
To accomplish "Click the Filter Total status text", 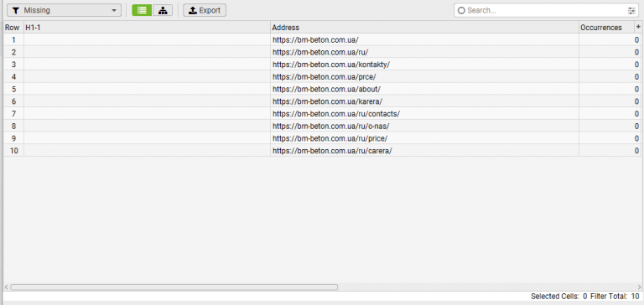I will (615, 296).
